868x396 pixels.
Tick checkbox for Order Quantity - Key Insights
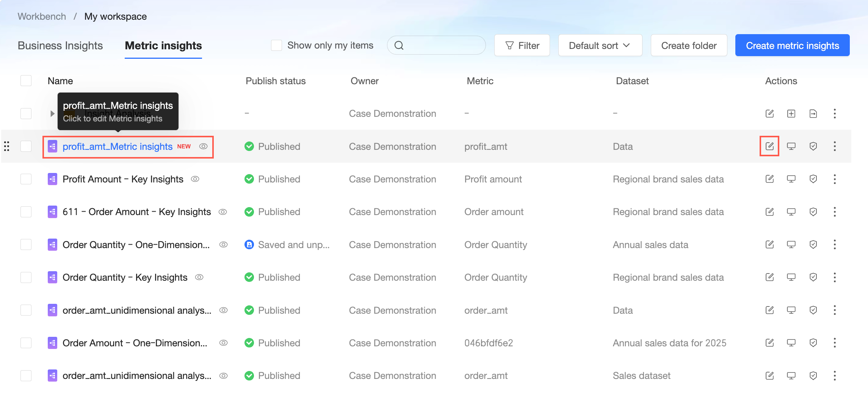coord(26,277)
